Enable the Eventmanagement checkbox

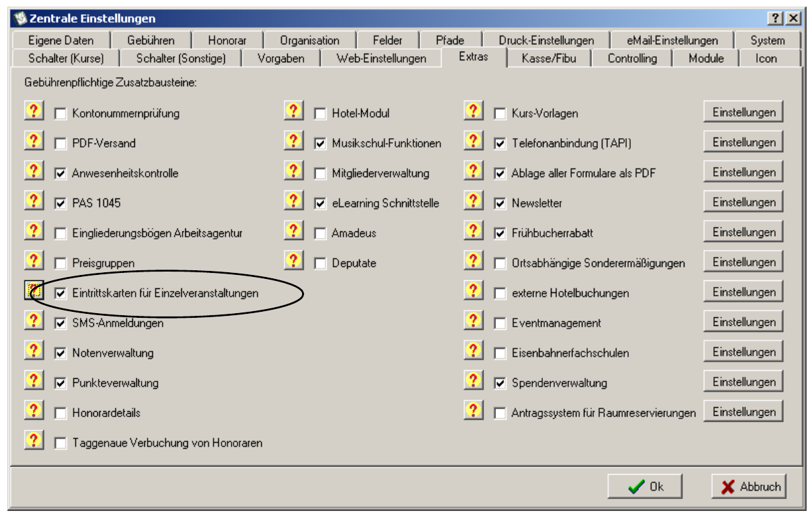pos(500,323)
